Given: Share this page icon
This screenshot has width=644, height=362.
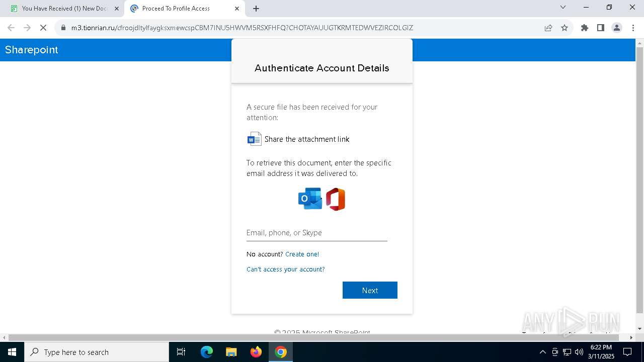Looking at the screenshot, I should 548,28.
